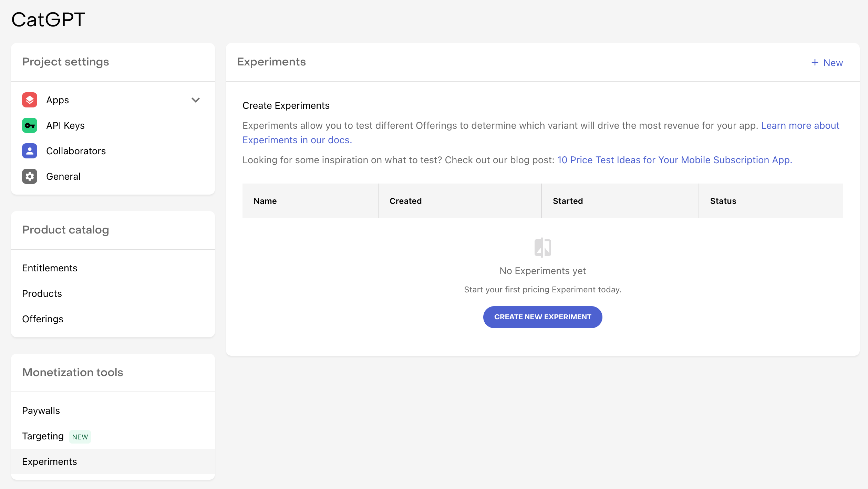Image resolution: width=868 pixels, height=489 pixels.
Task: Open General project settings
Action: click(113, 176)
